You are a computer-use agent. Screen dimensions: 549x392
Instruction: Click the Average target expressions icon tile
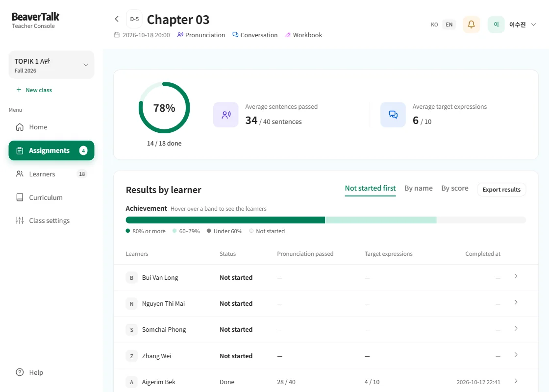coord(393,115)
